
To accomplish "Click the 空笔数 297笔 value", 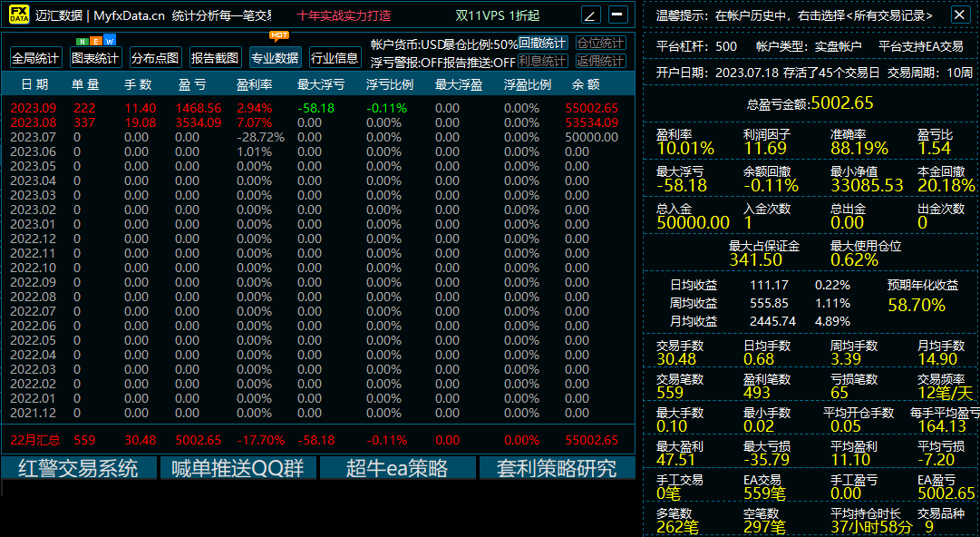I will point(764,527).
